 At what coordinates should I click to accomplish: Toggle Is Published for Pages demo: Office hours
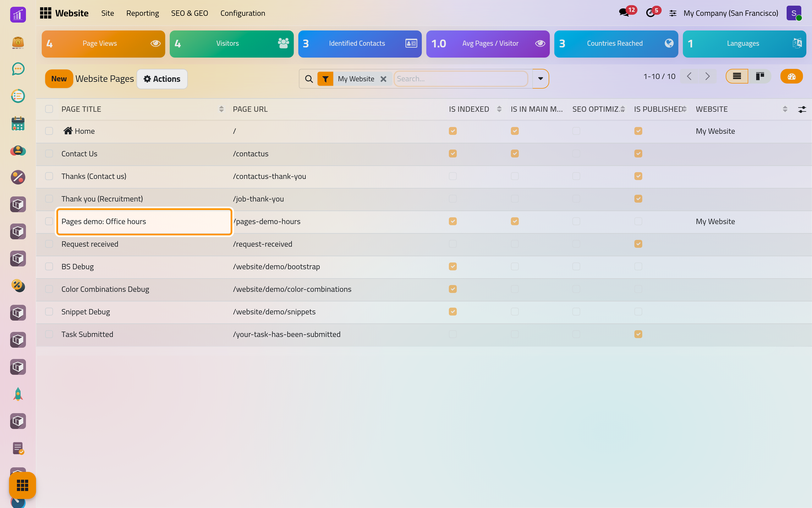point(638,221)
